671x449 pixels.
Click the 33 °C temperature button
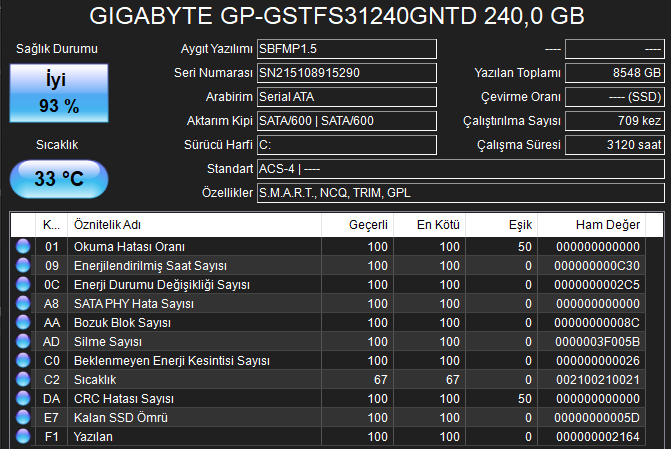point(59,179)
